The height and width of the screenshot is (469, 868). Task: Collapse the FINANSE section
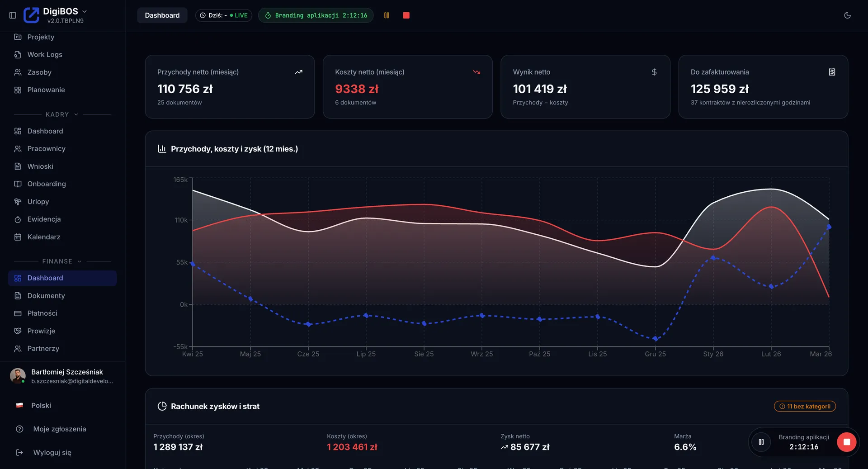62,261
